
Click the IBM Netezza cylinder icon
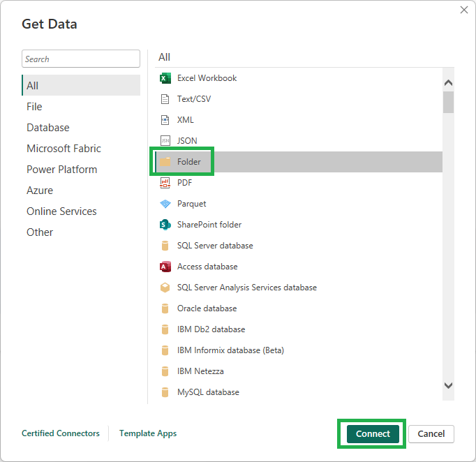tap(165, 371)
